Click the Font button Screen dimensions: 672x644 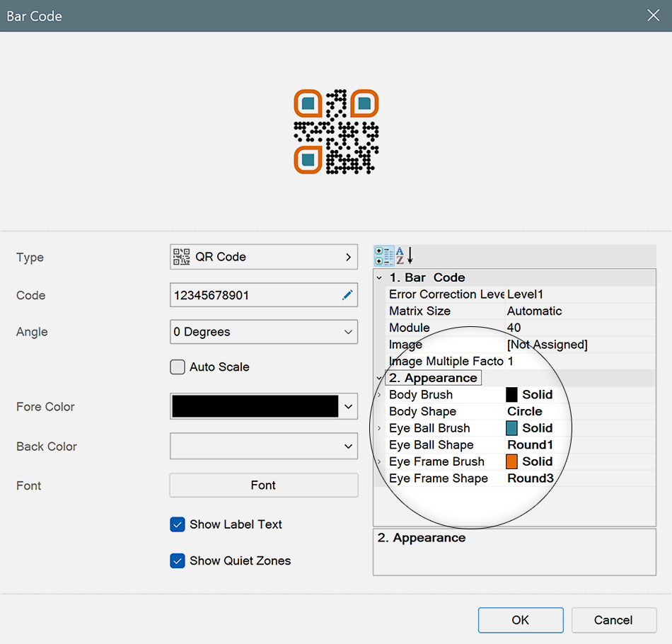pyautogui.click(x=264, y=485)
